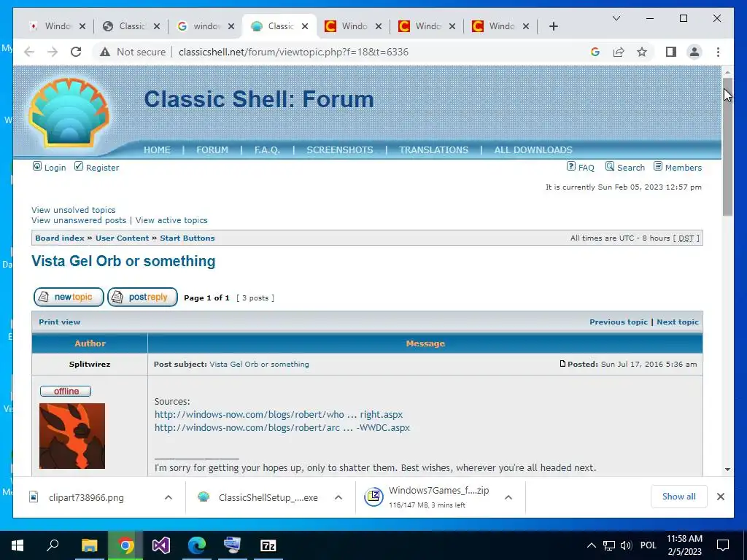Viewport: 747px width, 560px height.
Task: Open the tab search chevron
Action: [x=616, y=18]
